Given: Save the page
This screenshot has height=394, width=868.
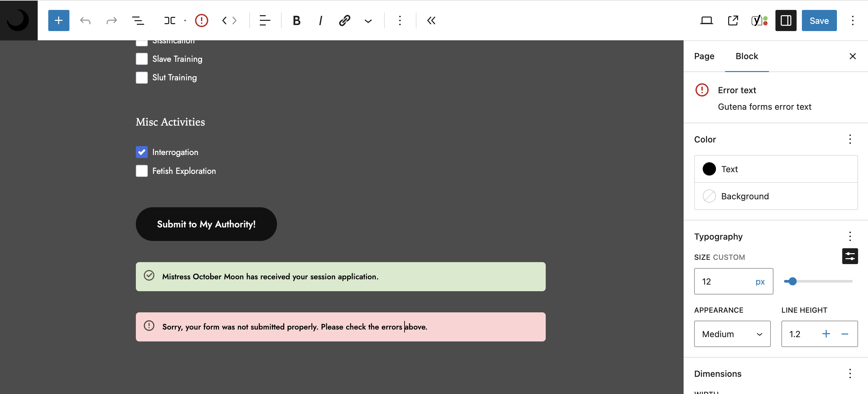Looking at the screenshot, I should tap(819, 20).
